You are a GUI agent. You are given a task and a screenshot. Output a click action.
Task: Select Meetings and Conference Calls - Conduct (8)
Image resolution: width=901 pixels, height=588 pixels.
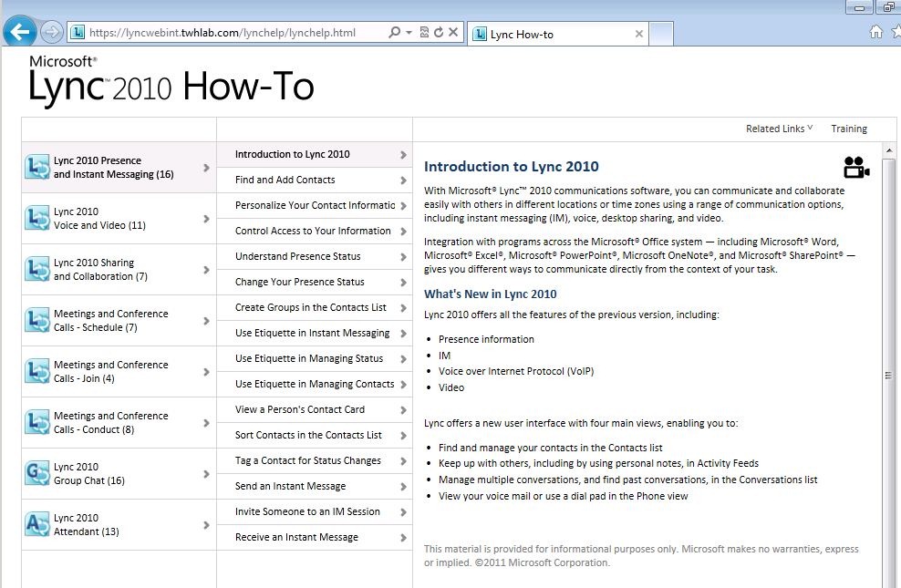(x=119, y=423)
